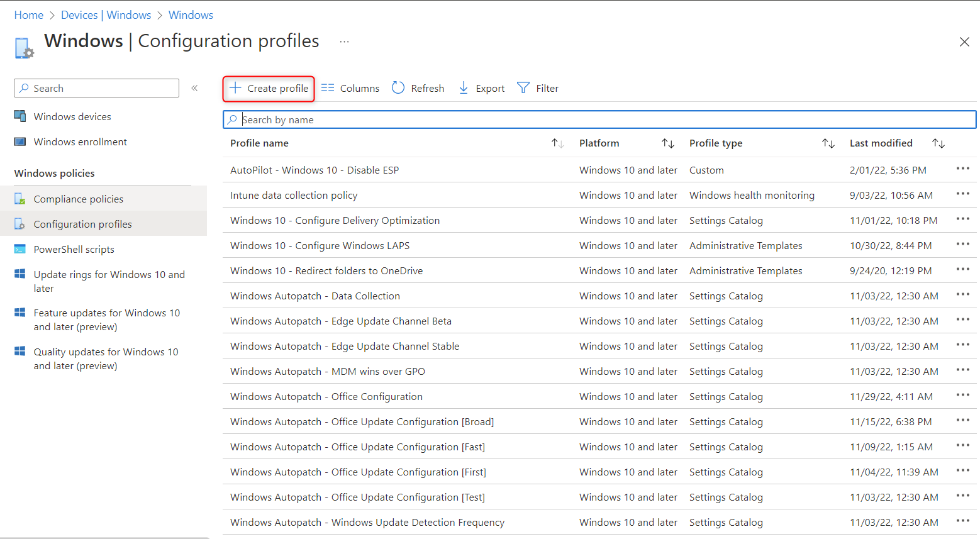Sort by Profile name column arrows
Screen dimensions: 980x539
pos(557,143)
